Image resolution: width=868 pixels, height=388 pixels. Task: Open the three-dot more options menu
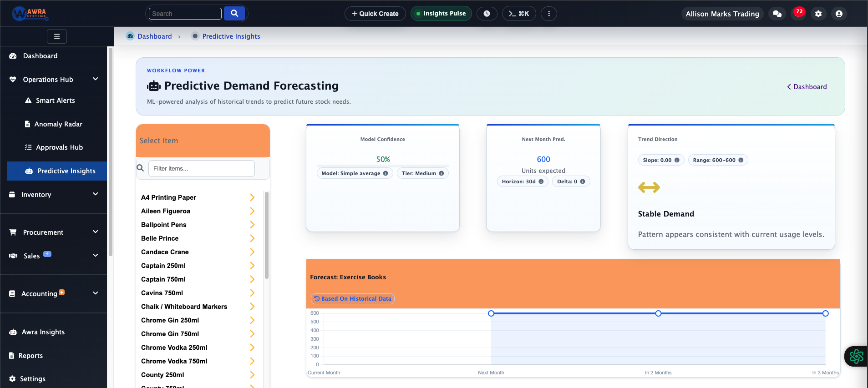coord(549,14)
